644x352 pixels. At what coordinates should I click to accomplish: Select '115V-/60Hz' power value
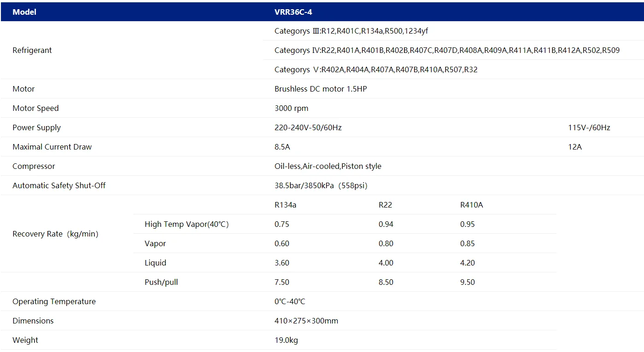coord(589,127)
